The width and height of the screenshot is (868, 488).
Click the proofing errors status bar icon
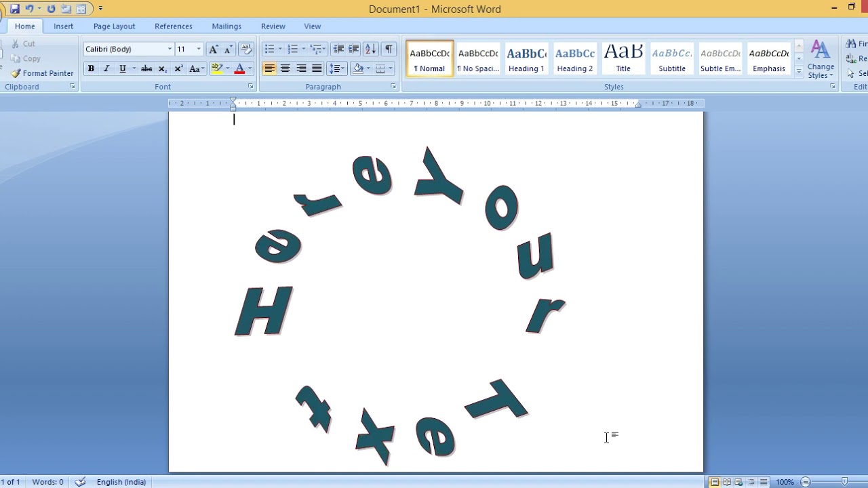81,482
